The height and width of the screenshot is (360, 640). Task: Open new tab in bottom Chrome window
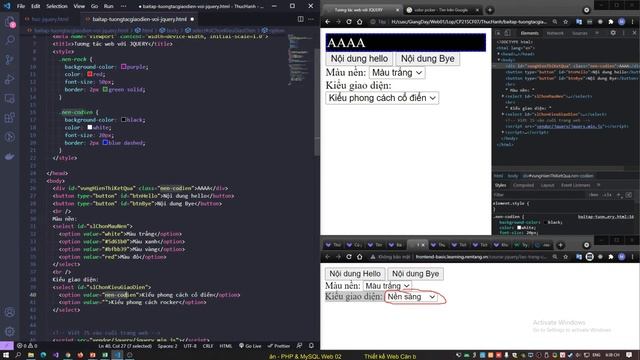(560, 245)
